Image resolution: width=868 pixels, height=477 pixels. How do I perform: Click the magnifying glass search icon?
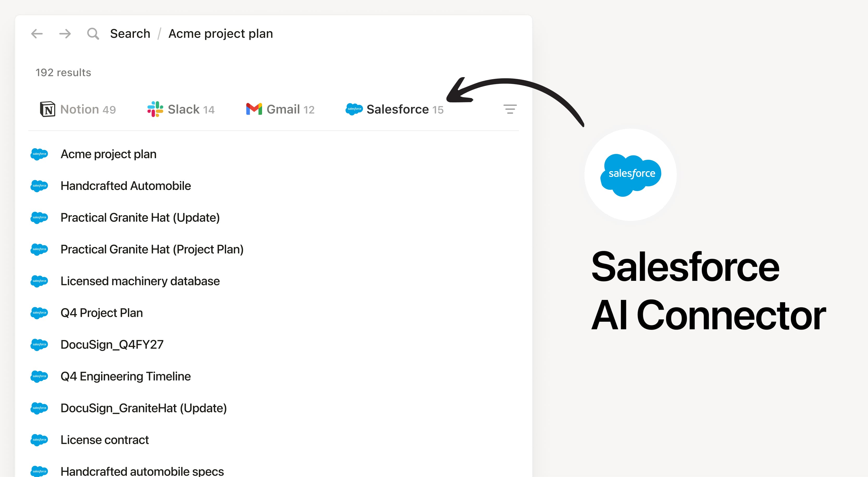pos(93,33)
